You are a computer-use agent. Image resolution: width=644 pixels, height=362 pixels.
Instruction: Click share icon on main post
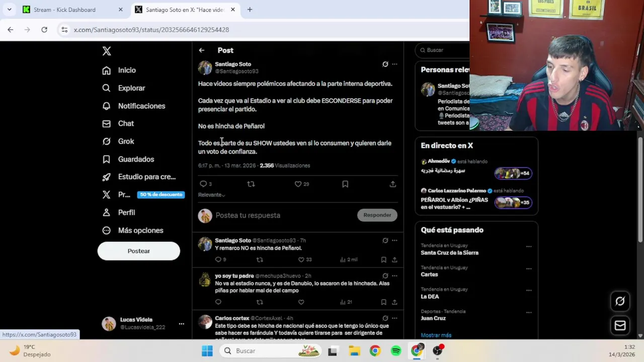tap(393, 184)
